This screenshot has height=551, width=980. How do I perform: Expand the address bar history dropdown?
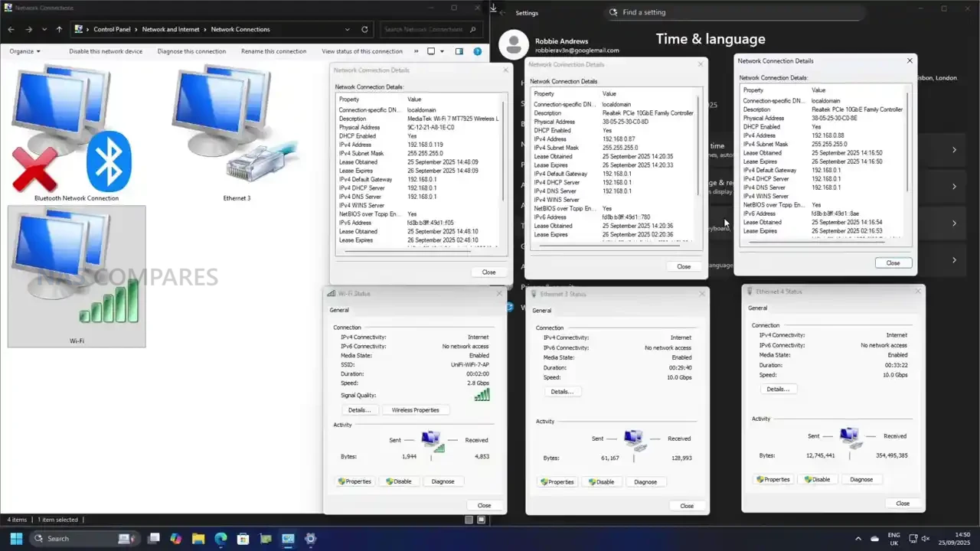346,29
